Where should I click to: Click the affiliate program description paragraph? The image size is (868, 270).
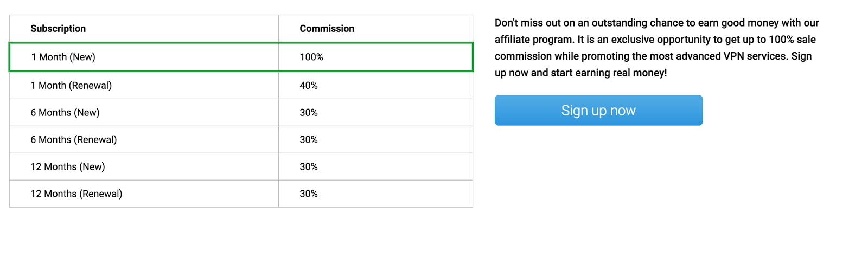pos(656,48)
